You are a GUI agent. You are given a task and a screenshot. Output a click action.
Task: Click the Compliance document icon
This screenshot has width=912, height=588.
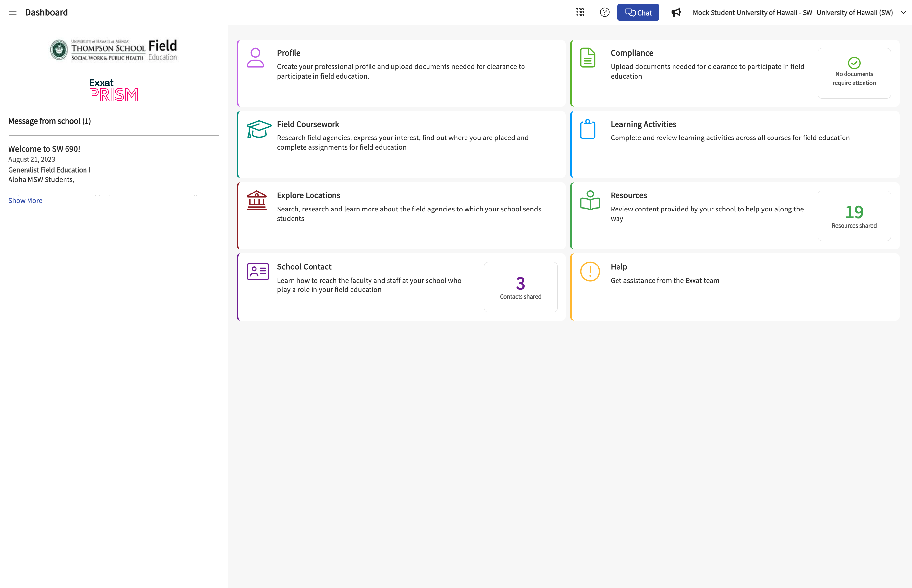tap(588, 58)
